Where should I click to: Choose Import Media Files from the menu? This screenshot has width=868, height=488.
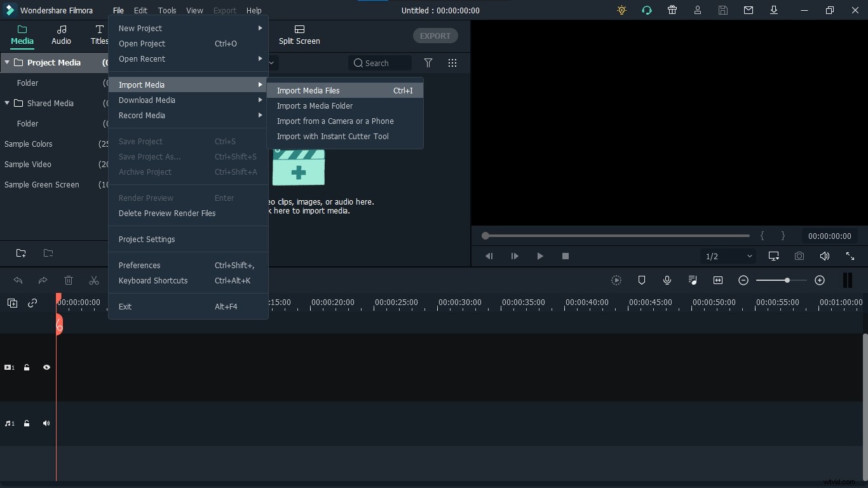309,91
